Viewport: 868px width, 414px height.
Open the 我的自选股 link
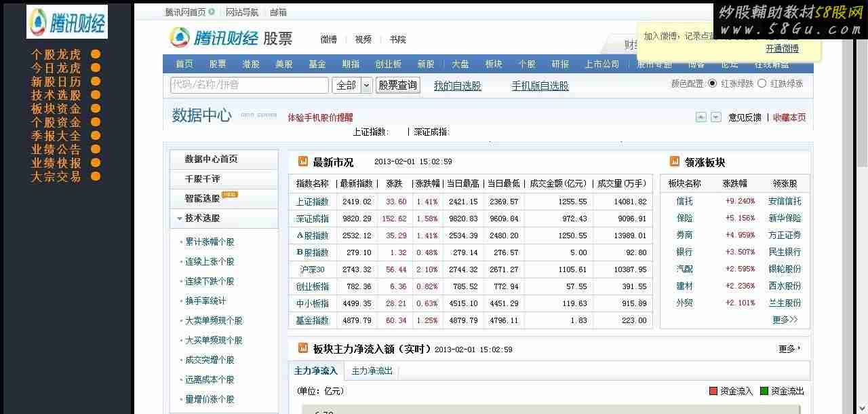click(x=458, y=86)
